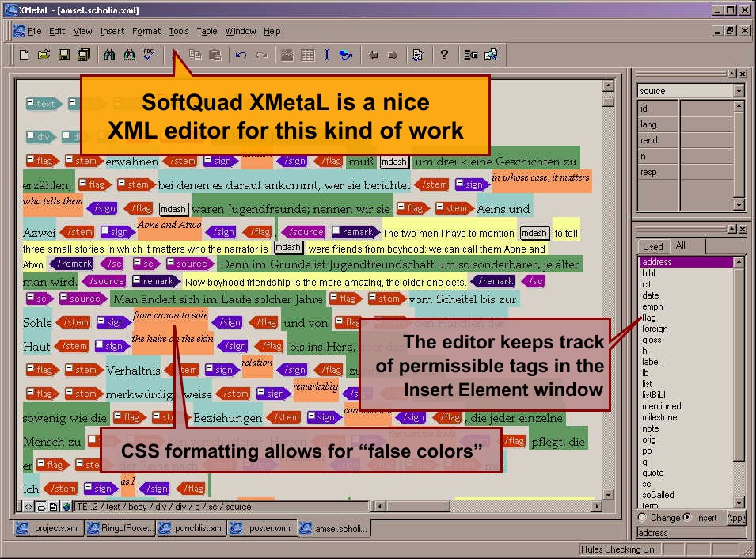Switch to the projects.xml document tab
This screenshot has height=559, width=756.
[x=47, y=528]
